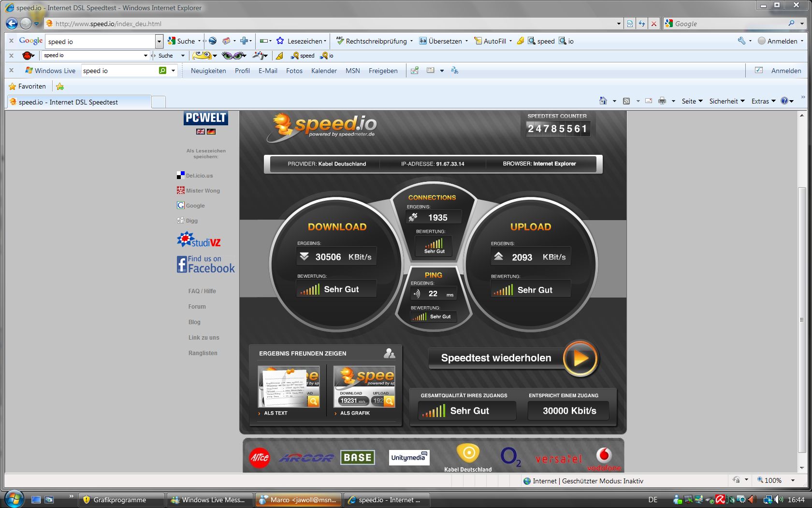
Task: Click the Google toolbar Suche button
Action: click(x=182, y=41)
